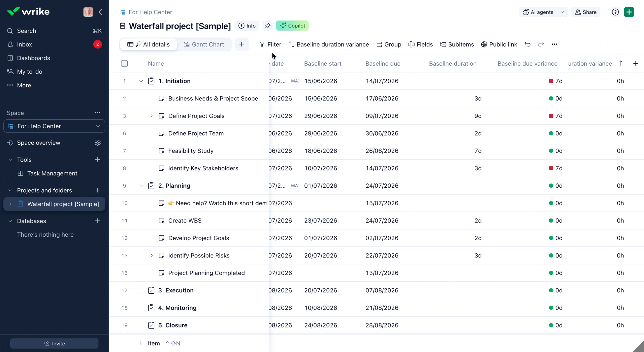Toggle status box of Feasibility Study task

coord(162,151)
